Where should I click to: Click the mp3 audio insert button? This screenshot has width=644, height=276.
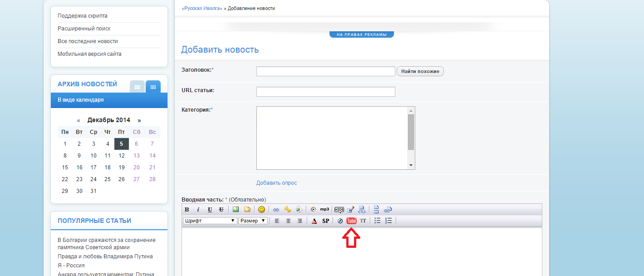click(x=324, y=209)
